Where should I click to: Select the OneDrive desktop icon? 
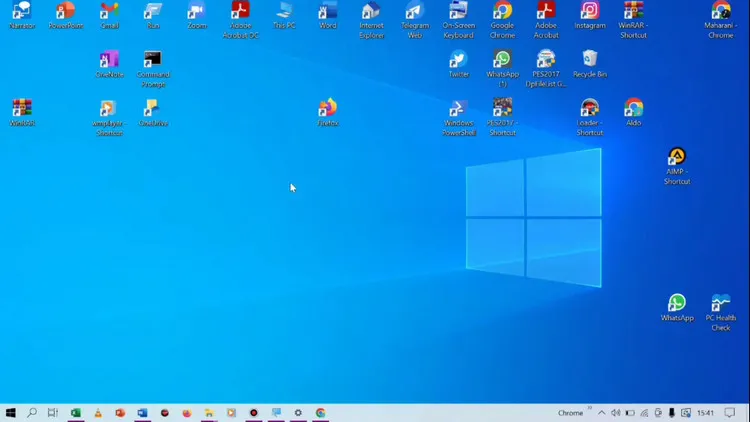coord(153,113)
